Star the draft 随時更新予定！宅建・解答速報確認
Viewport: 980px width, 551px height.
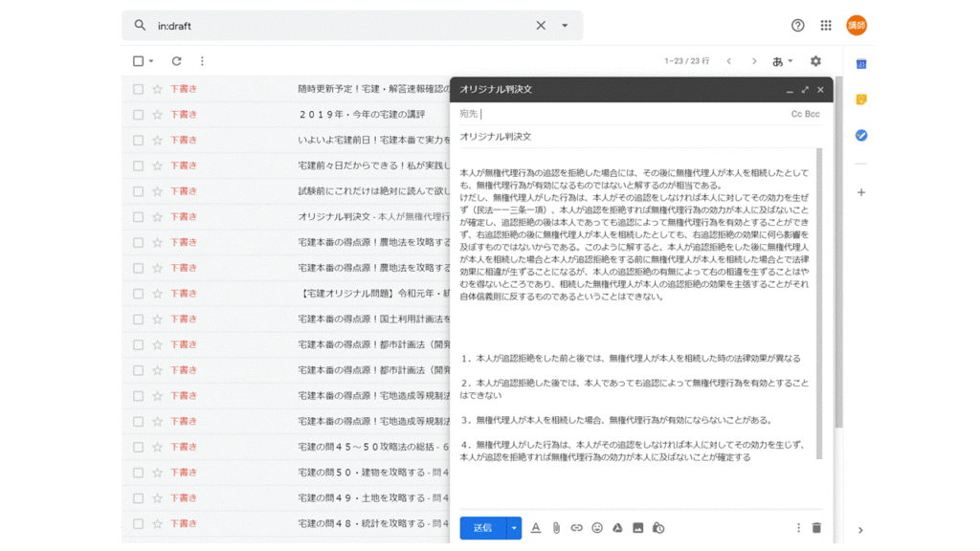pyautogui.click(x=158, y=89)
